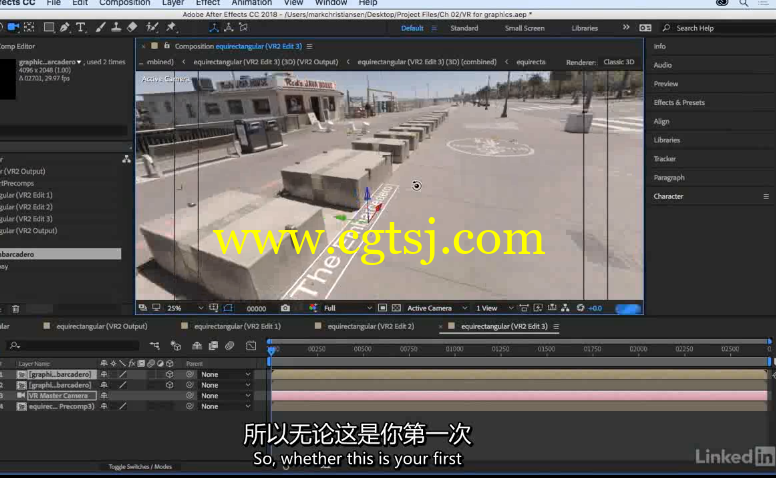Select the Type tool
Screen dimensions: 776x478
pos(81,27)
